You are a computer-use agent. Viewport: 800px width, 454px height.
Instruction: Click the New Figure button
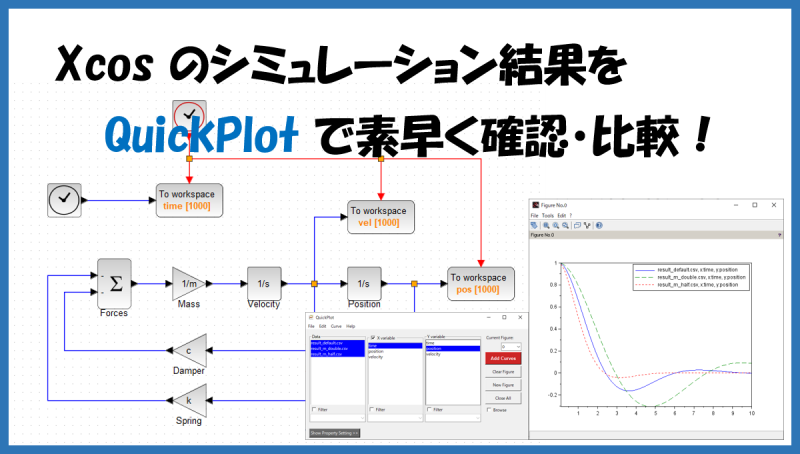click(x=503, y=385)
